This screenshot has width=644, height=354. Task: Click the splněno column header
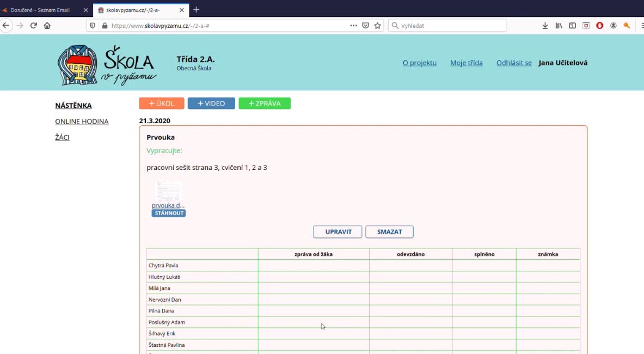(x=484, y=254)
